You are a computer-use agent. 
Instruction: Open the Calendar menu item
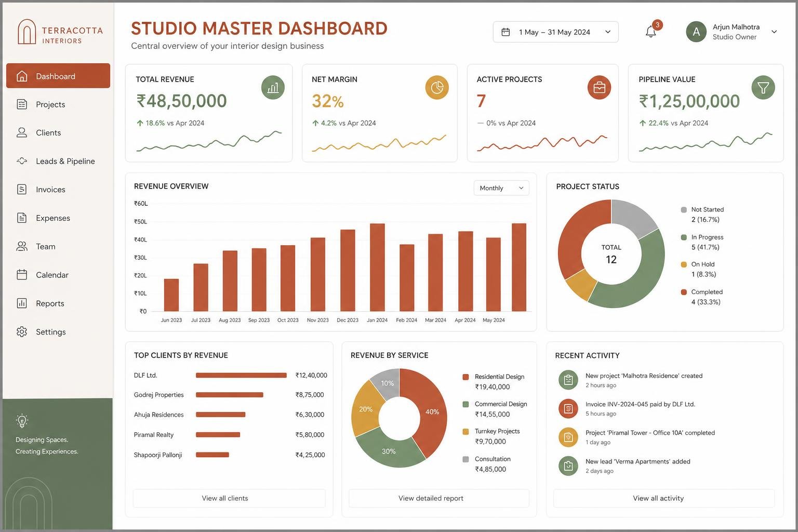click(x=58, y=274)
